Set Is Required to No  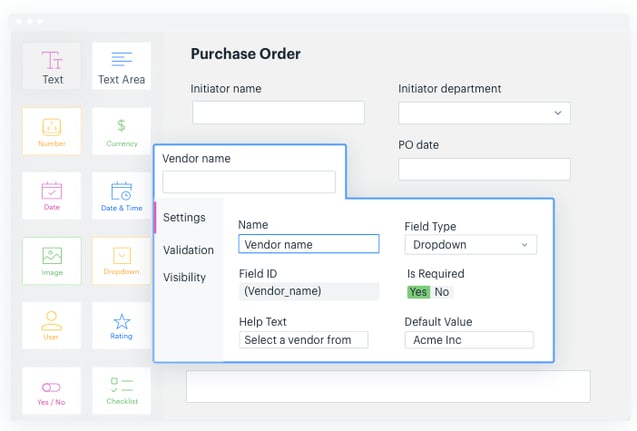[x=442, y=292]
